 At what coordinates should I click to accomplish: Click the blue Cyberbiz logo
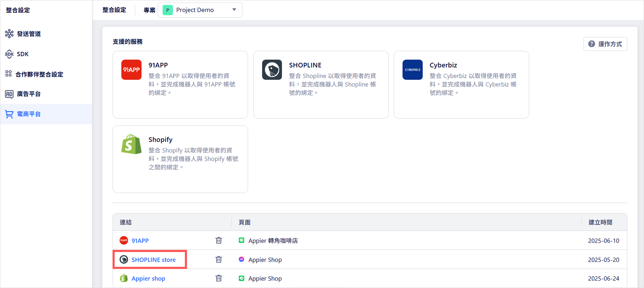tap(413, 70)
